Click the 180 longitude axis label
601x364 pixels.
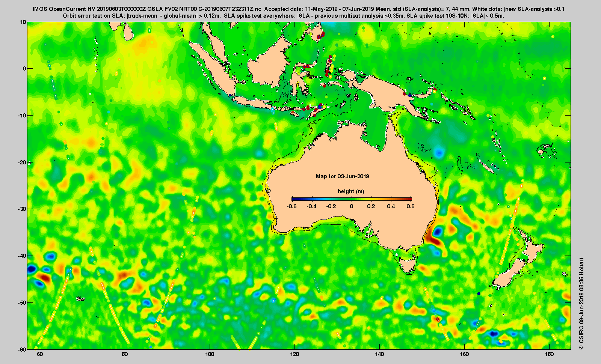click(x=549, y=354)
